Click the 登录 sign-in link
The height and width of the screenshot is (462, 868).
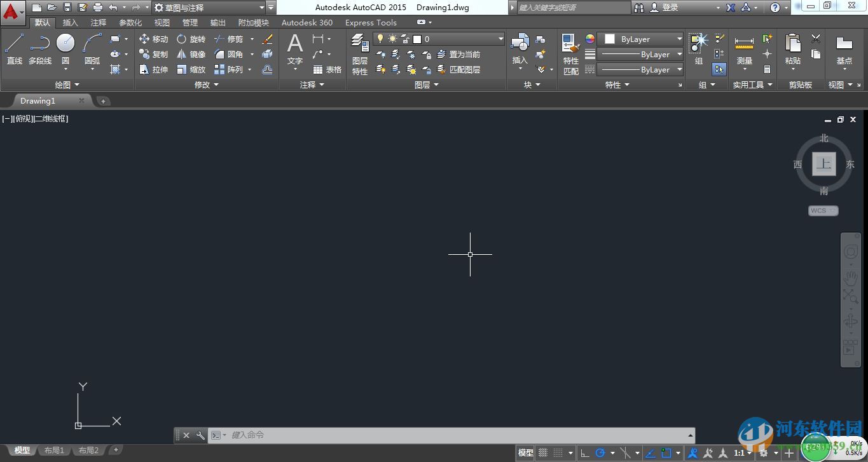(x=670, y=7)
